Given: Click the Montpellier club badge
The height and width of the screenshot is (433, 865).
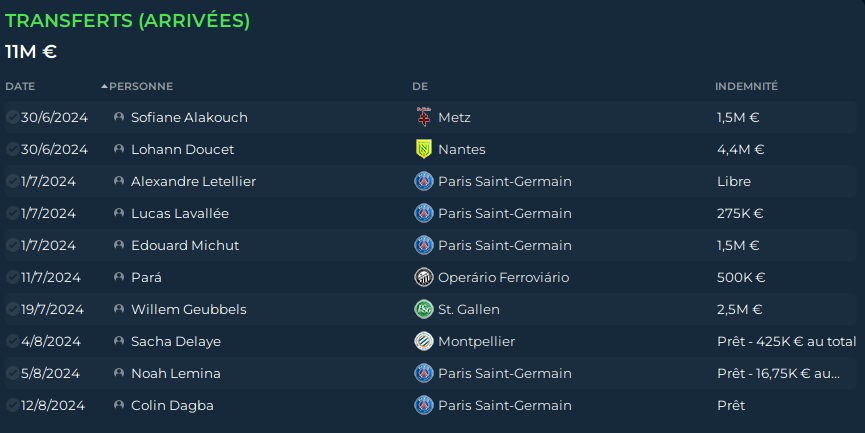Looking at the screenshot, I should coord(424,341).
